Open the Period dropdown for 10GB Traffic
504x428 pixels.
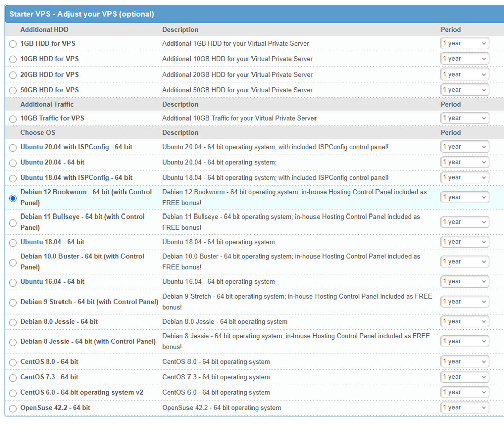pyautogui.click(x=464, y=118)
